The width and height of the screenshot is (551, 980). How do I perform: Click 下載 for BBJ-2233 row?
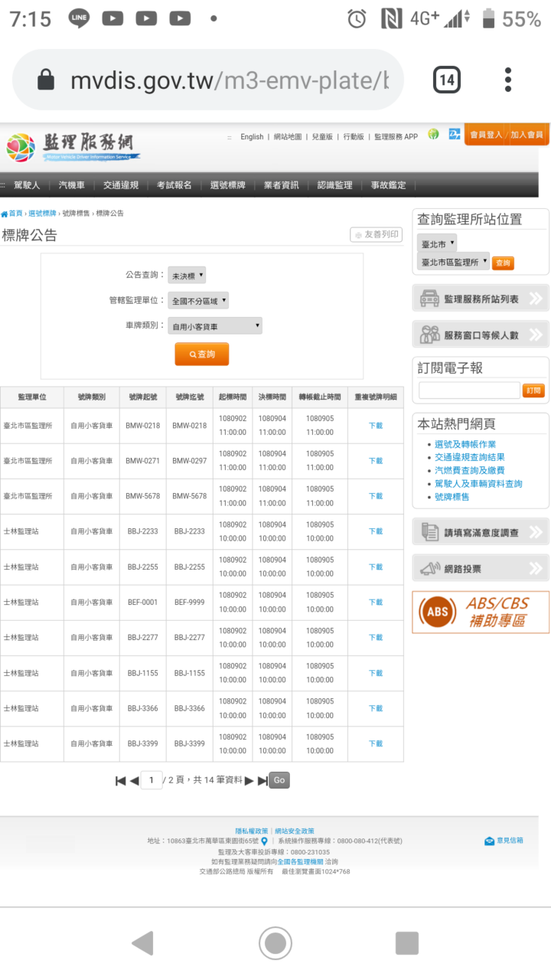click(x=375, y=531)
